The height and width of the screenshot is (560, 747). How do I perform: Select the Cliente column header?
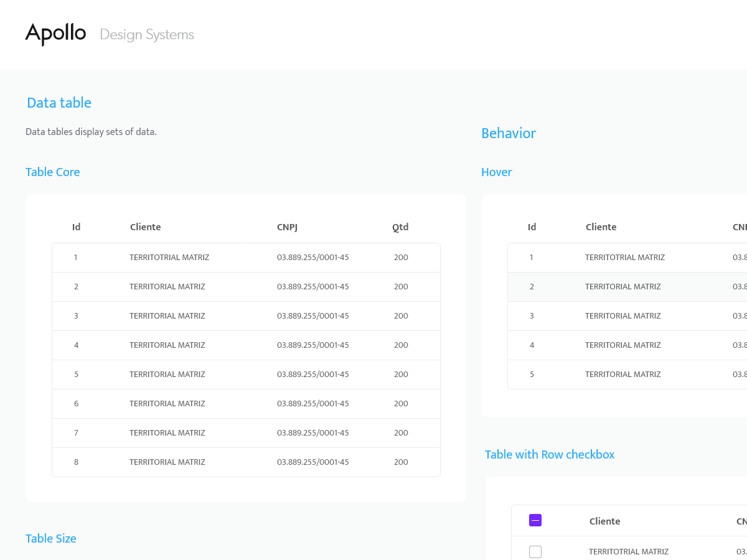coord(145,227)
